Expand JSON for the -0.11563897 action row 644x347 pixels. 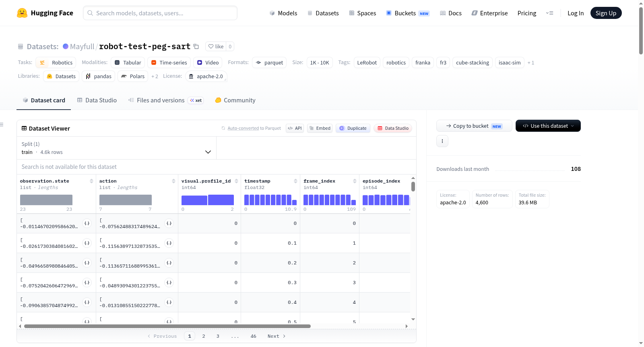[x=169, y=243]
